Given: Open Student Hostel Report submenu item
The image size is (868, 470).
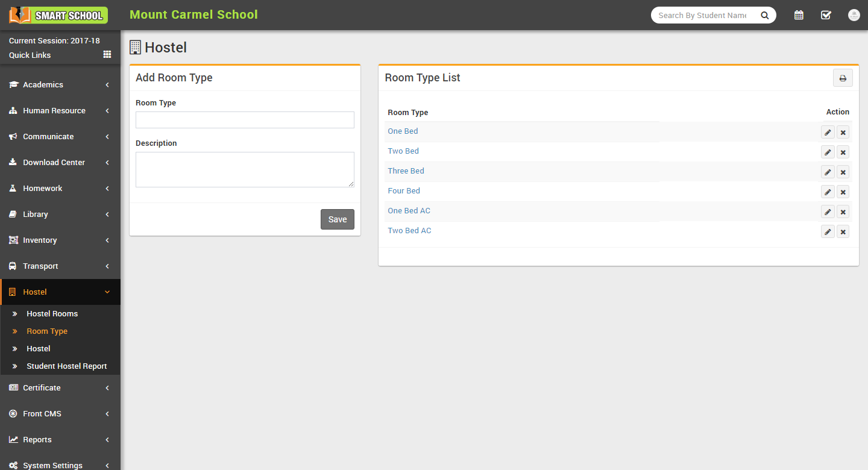Looking at the screenshot, I should pyautogui.click(x=66, y=366).
